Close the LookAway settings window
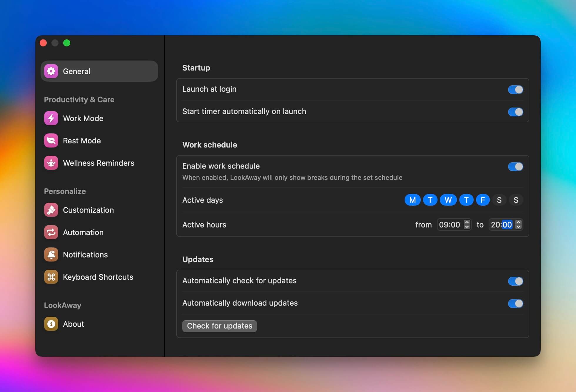 point(43,43)
